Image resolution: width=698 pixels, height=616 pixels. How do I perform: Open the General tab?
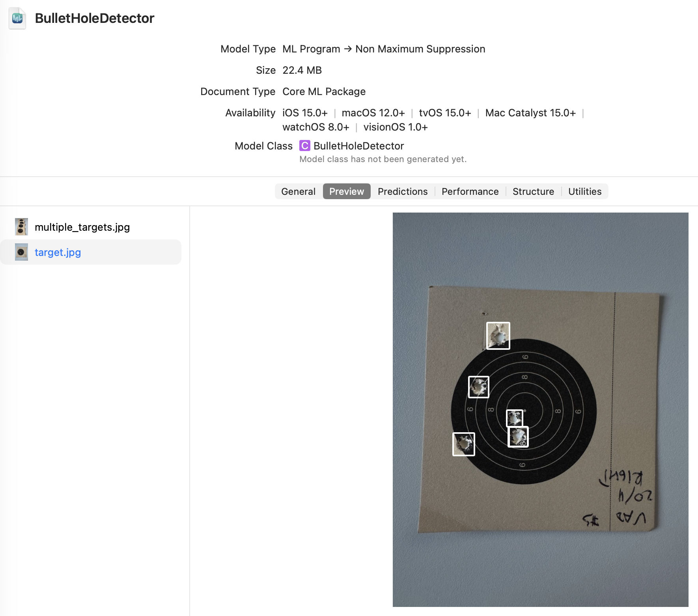299,191
